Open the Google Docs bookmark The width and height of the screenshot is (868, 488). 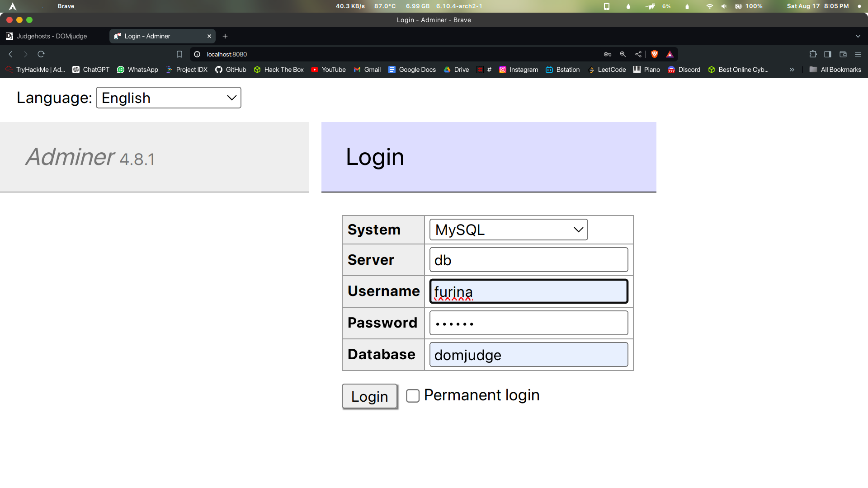click(412, 70)
